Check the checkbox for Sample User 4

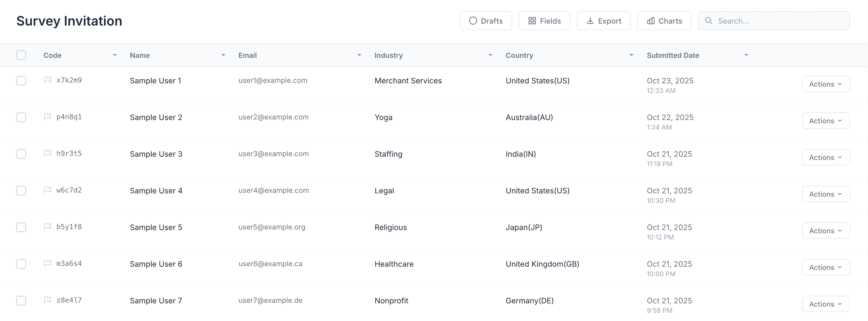click(x=21, y=191)
